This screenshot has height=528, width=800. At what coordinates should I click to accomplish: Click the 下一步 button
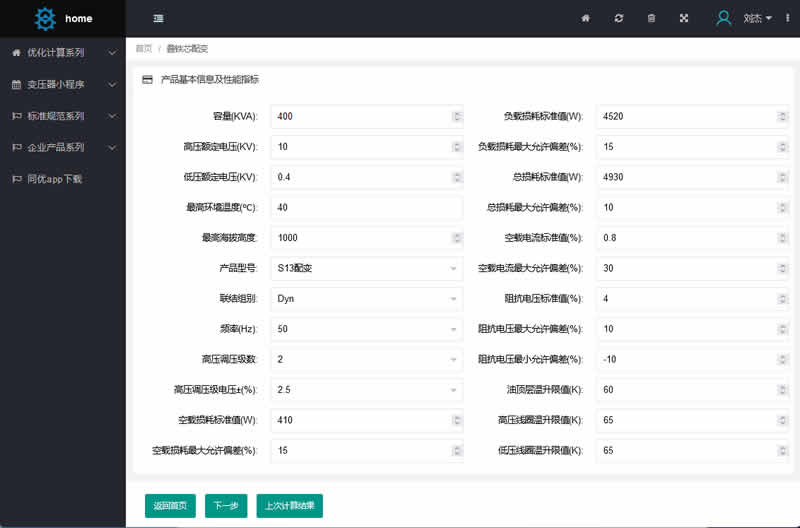(x=226, y=505)
